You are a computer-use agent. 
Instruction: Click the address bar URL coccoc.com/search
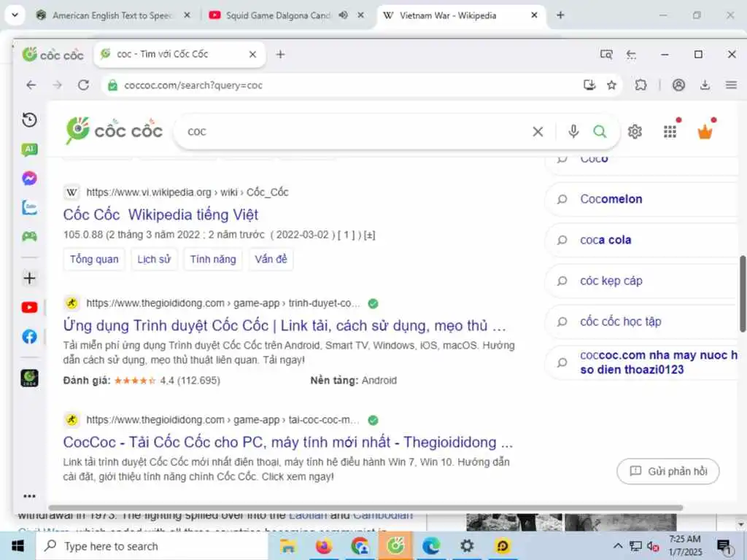pos(193,85)
